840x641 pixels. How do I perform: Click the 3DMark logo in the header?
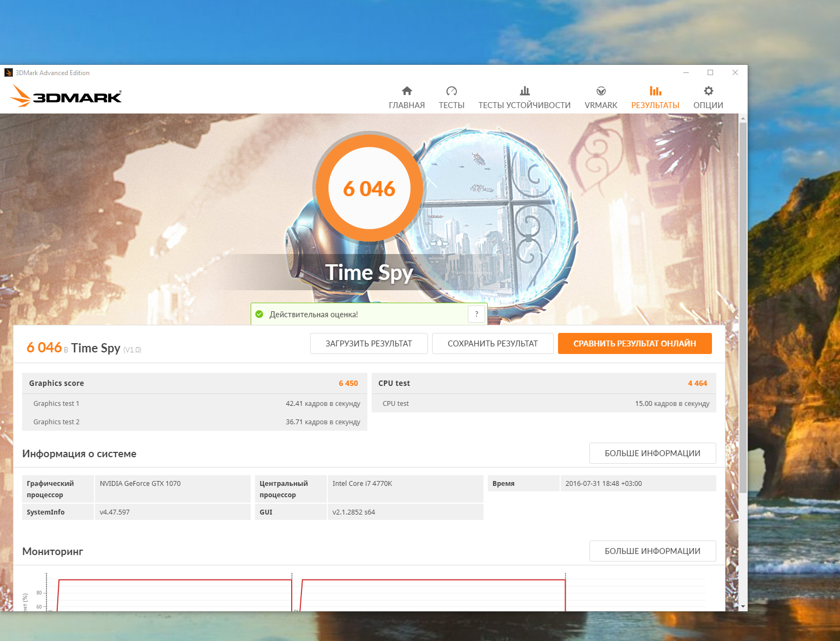[x=66, y=96]
